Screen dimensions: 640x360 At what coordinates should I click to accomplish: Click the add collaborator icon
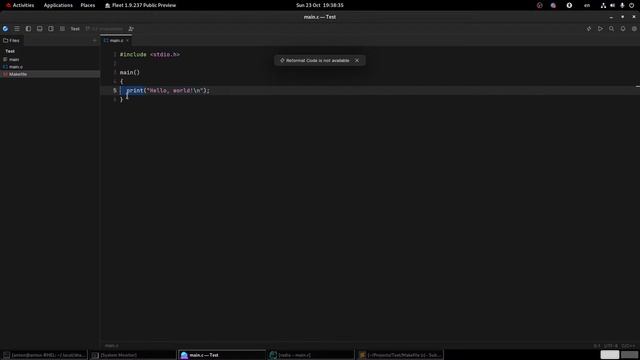click(131, 29)
